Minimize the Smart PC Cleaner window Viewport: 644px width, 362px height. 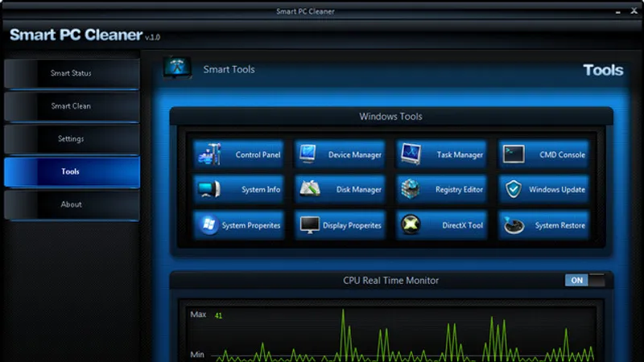click(x=617, y=12)
